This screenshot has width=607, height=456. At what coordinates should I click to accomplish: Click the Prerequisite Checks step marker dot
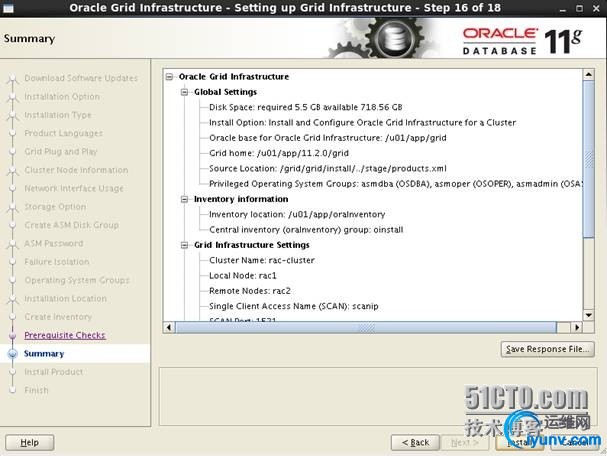point(13,335)
